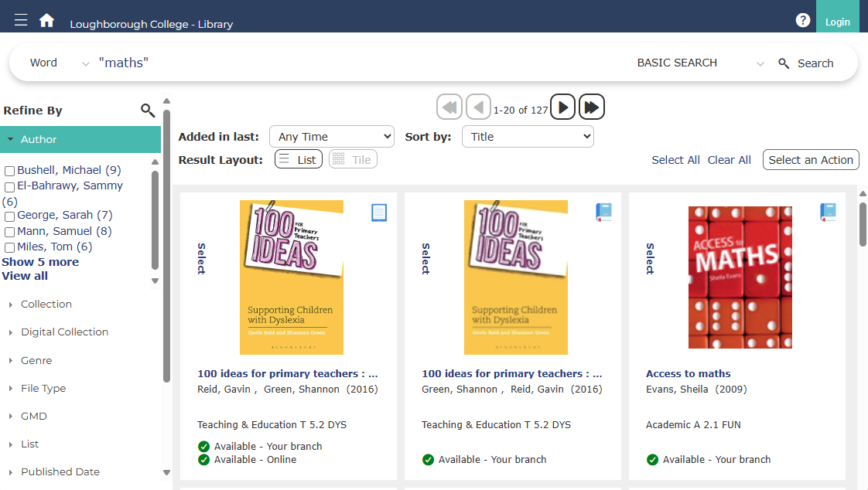Go to the library home page
Viewport: 868px width, 490px height.
coord(46,21)
